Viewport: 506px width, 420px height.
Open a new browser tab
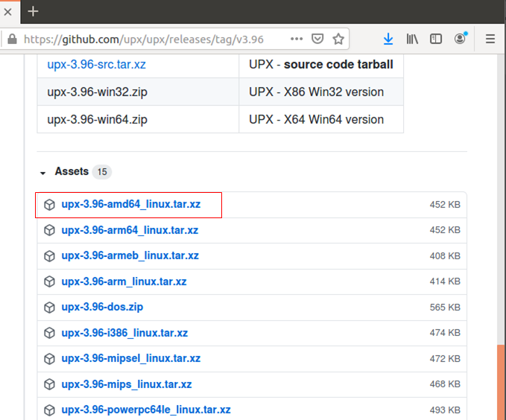(33, 12)
